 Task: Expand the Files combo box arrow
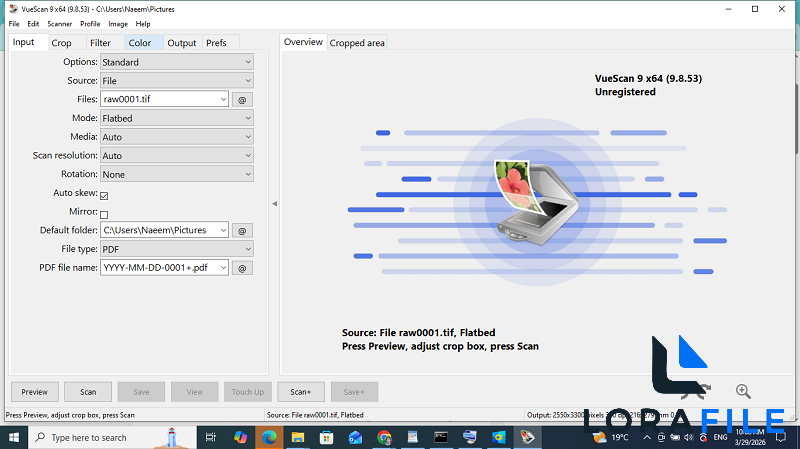[x=223, y=99]
